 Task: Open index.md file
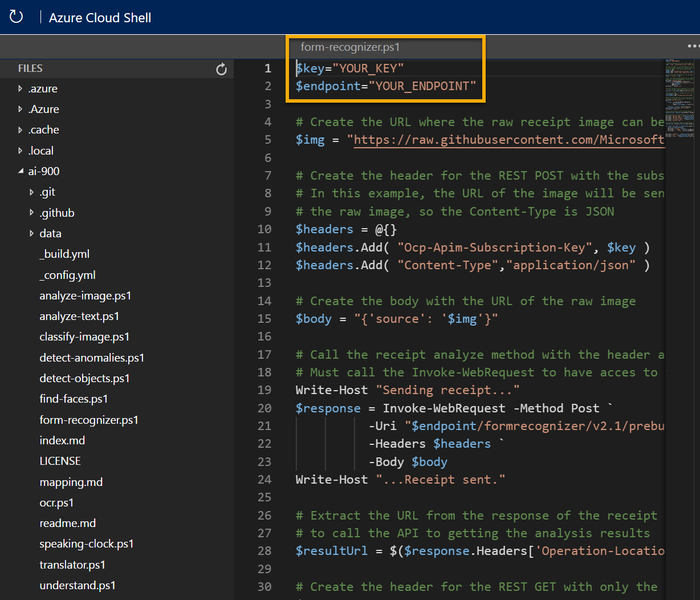62,440
